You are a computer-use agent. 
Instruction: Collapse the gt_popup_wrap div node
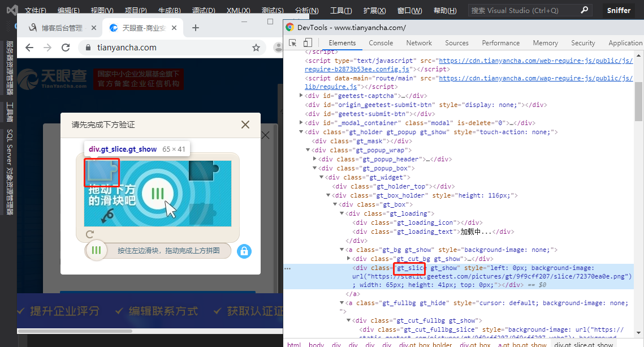[308, 150]
